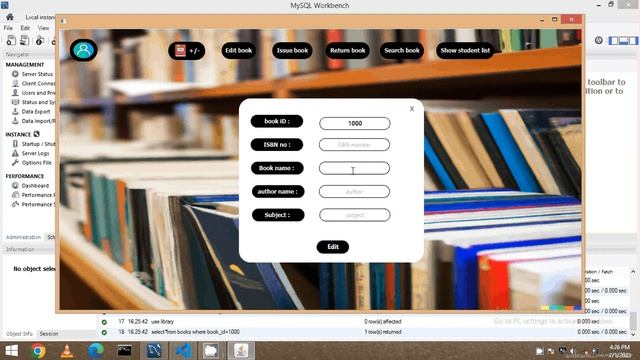Viewport: 640px width, 360px height.
Task: Toggle the bottom output panel view
Action: point(623,40)
